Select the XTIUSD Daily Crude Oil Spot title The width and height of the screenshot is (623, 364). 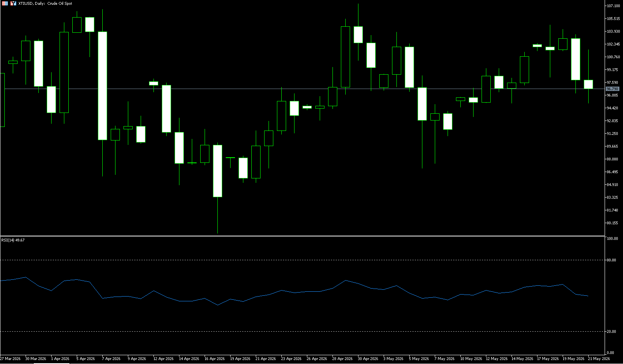click(x=45, y=3)
